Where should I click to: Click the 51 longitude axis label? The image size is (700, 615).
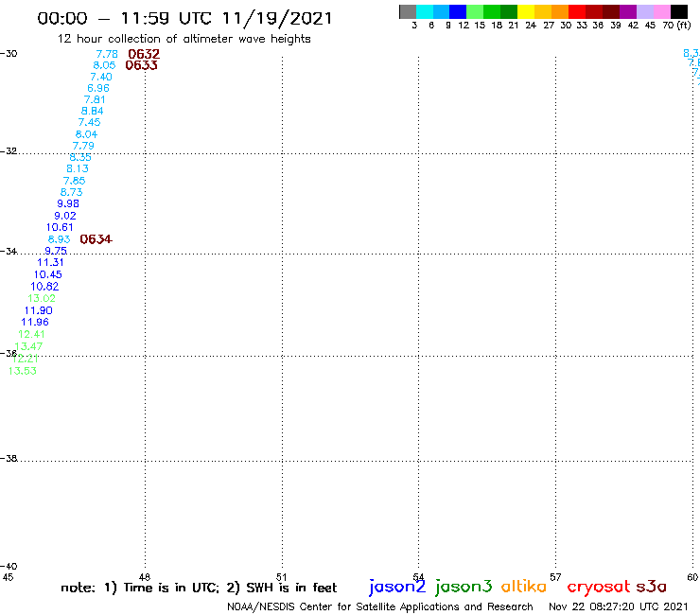coord(282,577)
